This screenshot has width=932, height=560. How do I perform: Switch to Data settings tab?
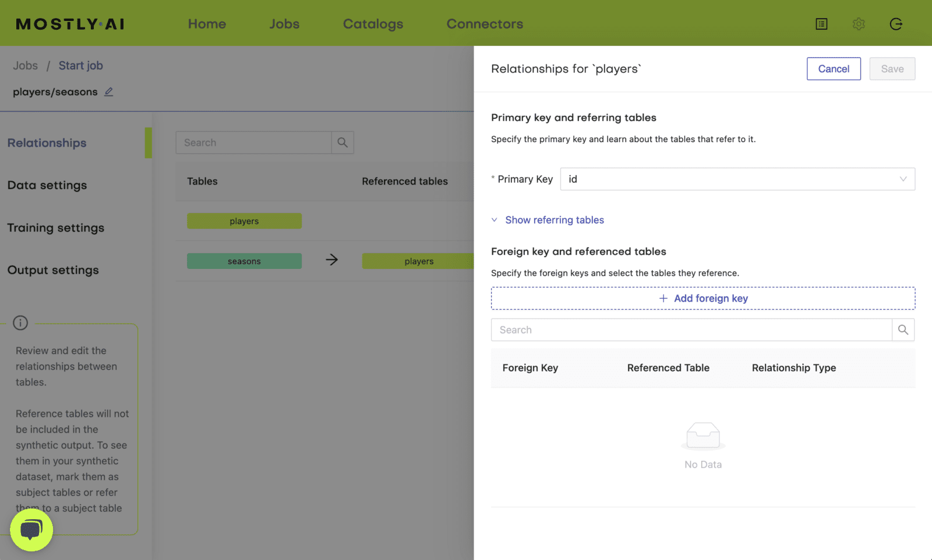47,185
